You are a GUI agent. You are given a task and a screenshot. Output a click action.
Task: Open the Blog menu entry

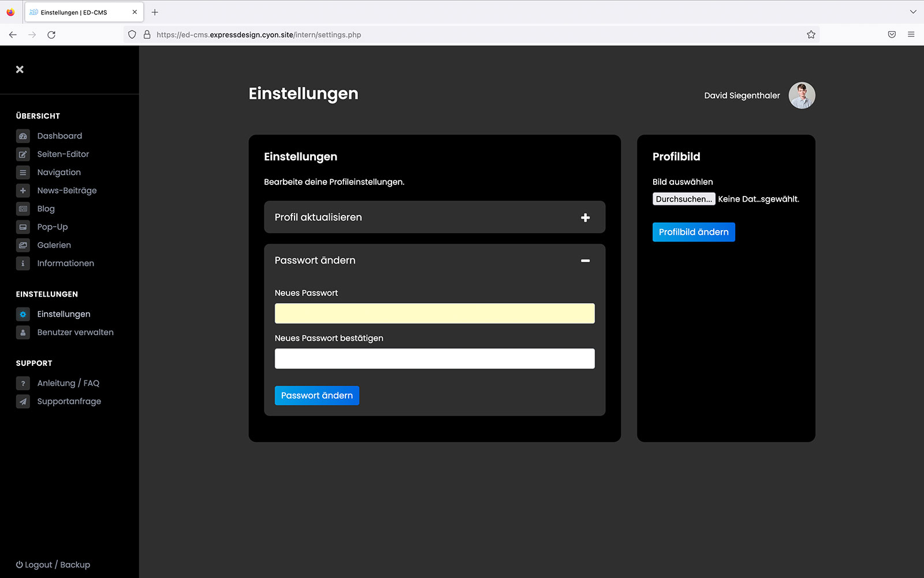click(46, 209)
